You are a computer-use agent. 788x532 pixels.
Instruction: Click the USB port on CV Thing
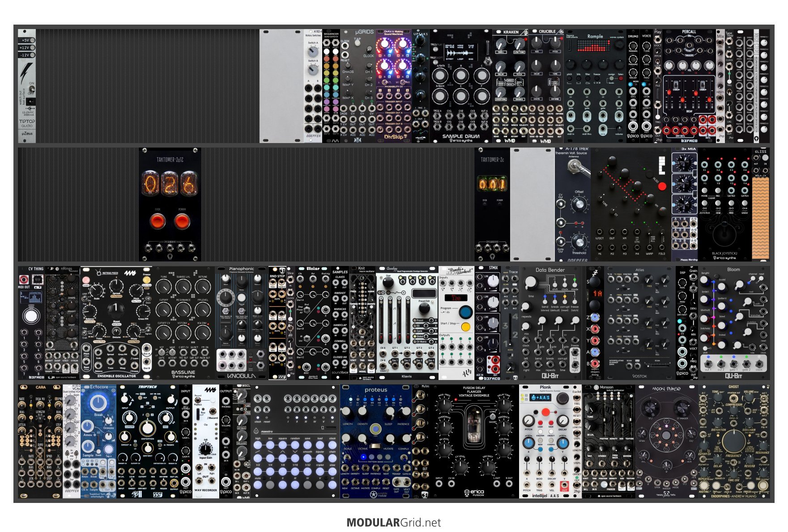[37, 279]
